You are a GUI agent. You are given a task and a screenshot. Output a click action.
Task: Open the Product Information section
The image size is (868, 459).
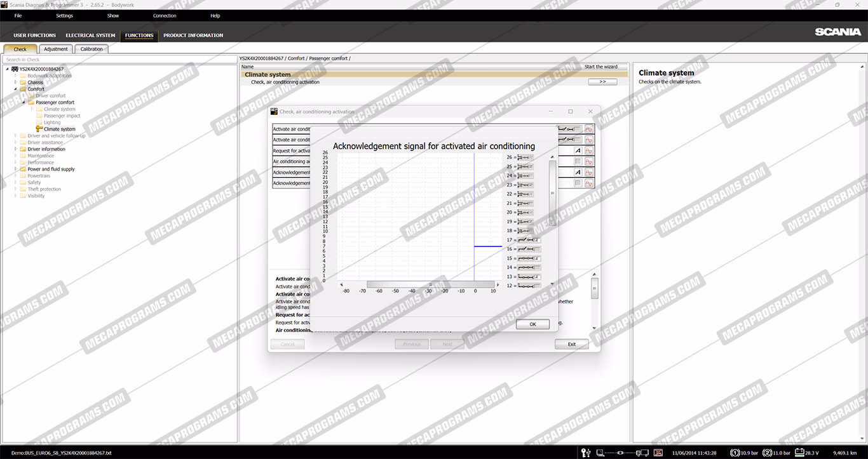193,36
